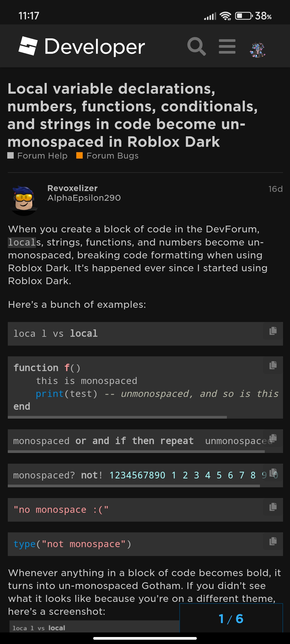Open the embedded screenshot preview image
Viewport: 290px width, 644px height.
coord(94,626)
